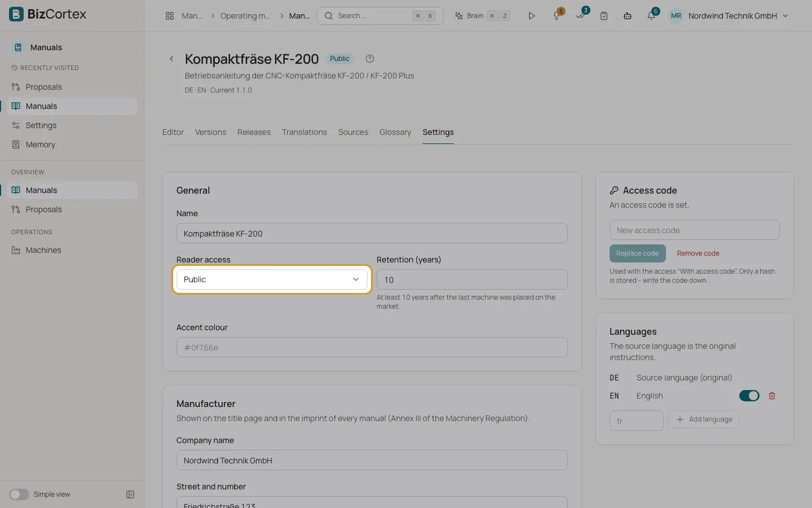The width and height of the screenshot is (812, 508).
Task: Open Brain assistant in top bar
Action: 482,16
